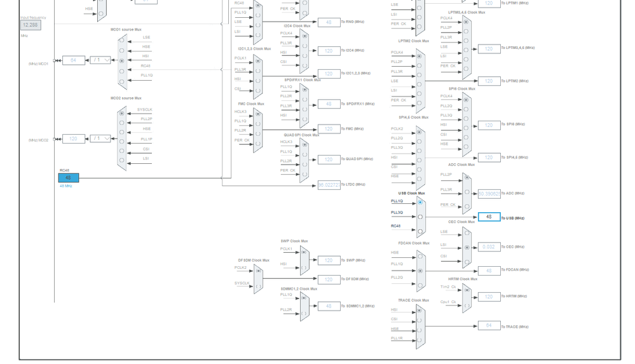
Task: Click the To DFSDM (MHz) value field
Action: pyautogui.click(x=329, y=280)
